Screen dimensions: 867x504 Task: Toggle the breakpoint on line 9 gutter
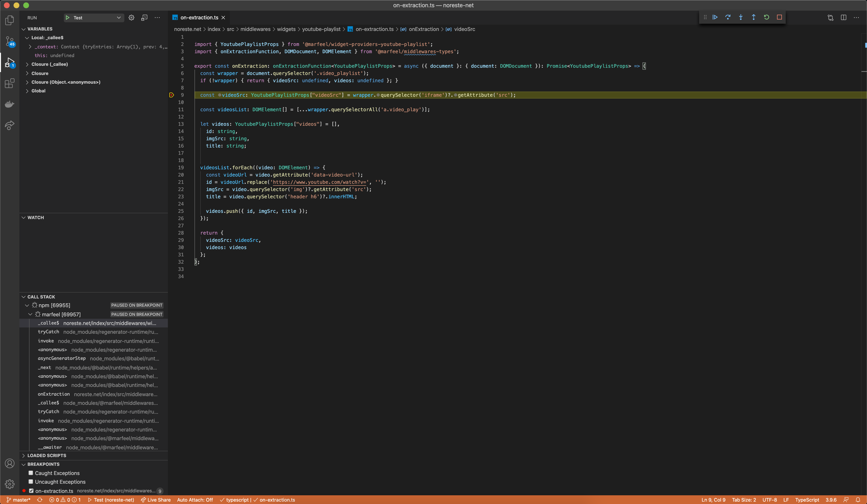pyautogui.click(x=172, y=95)
